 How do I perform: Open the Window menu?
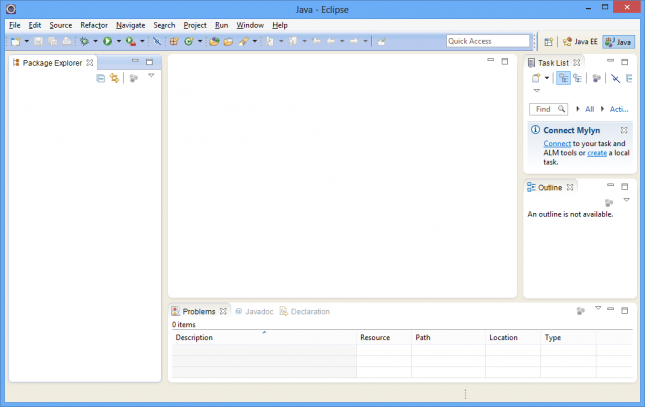[x=250, y=25]
